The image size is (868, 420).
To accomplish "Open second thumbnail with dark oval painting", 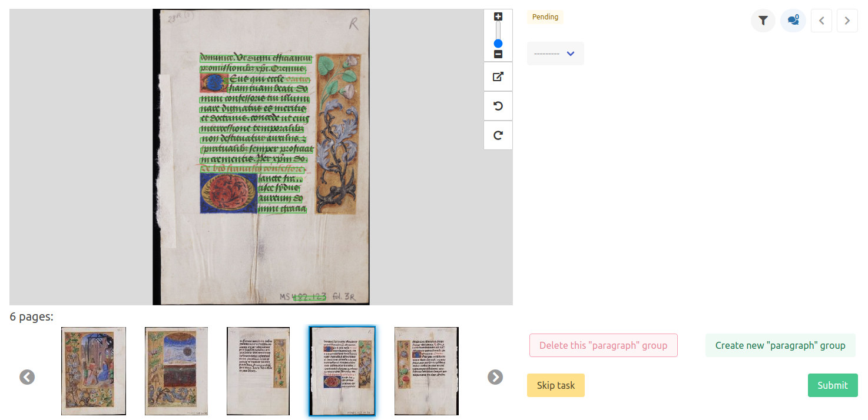I will 176,371.
